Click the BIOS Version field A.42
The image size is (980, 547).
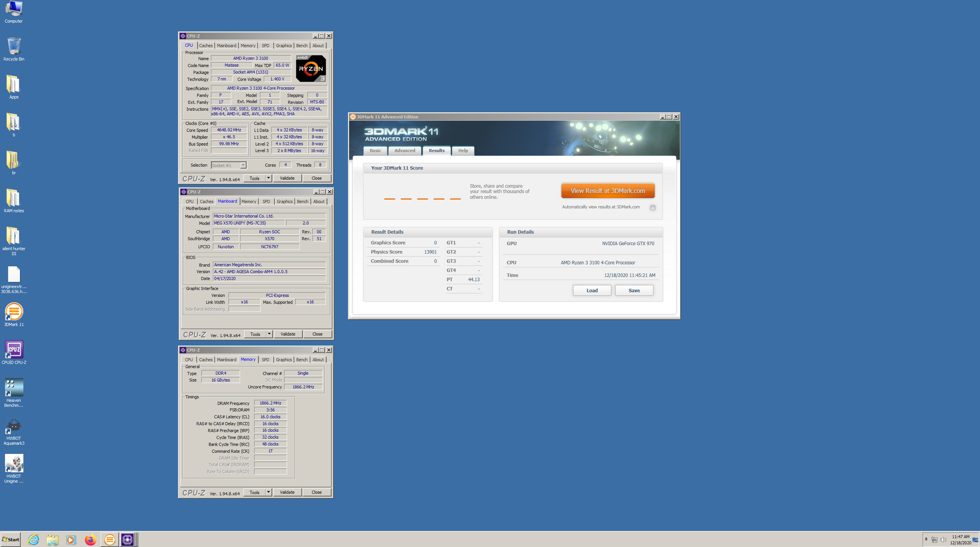point(269,272)
